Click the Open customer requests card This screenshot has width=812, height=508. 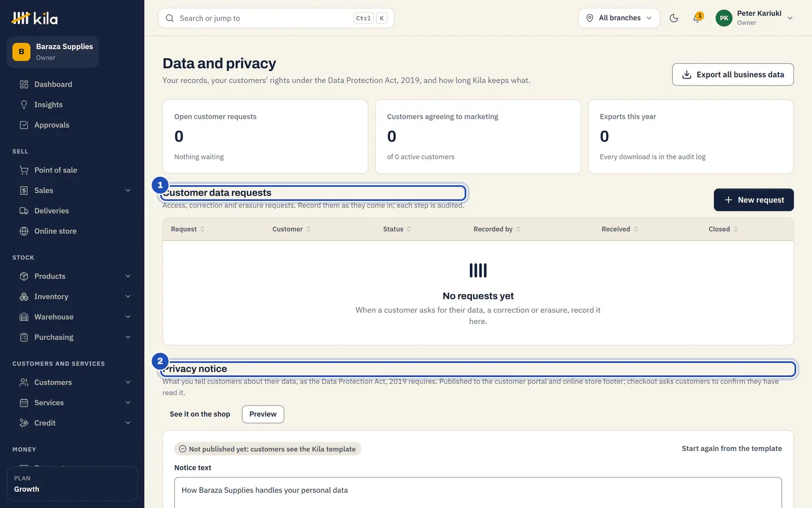tap(265, 137)
